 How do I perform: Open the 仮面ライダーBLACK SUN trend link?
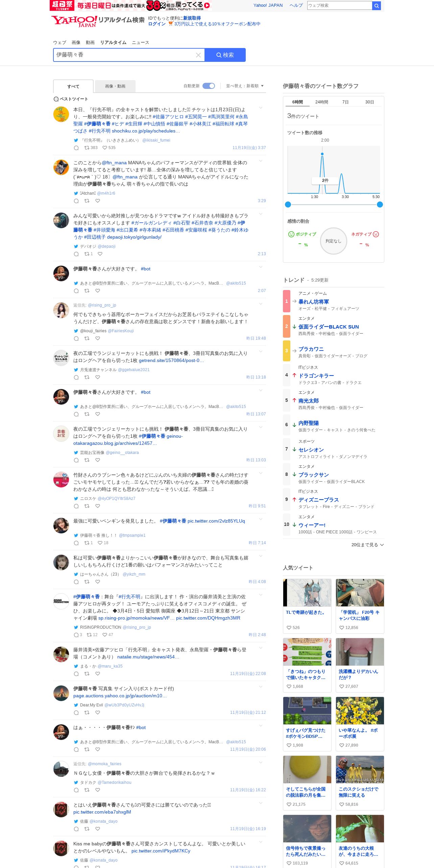coord(329,327)
